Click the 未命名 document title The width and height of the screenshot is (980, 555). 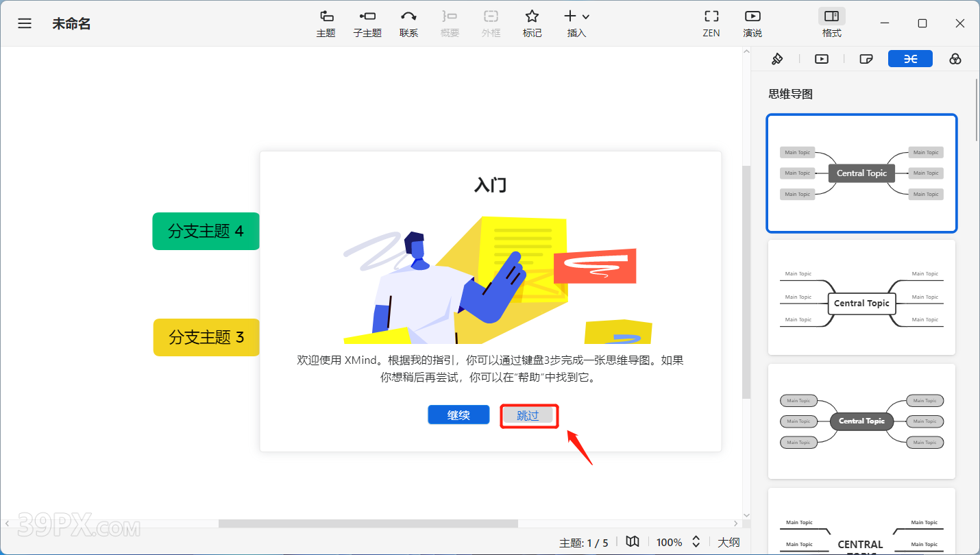point(71,24)
